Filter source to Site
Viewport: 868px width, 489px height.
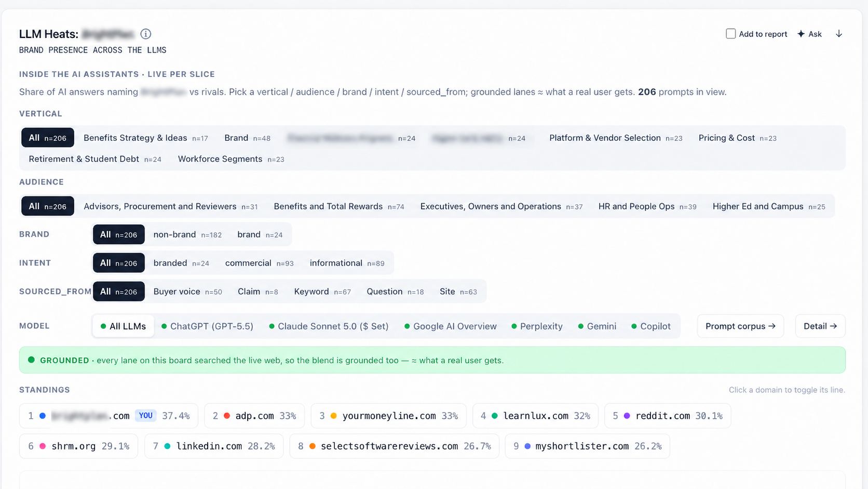458,292
